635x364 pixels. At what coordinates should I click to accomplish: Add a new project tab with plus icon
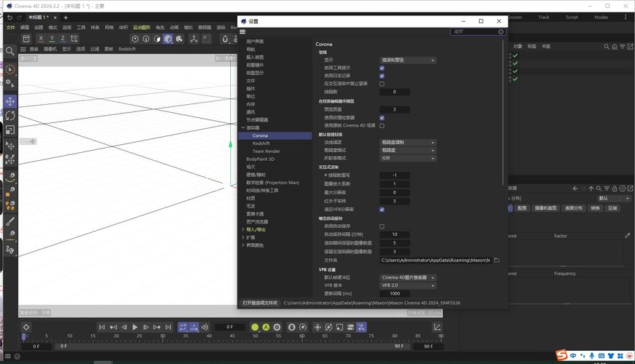(66, 17)
